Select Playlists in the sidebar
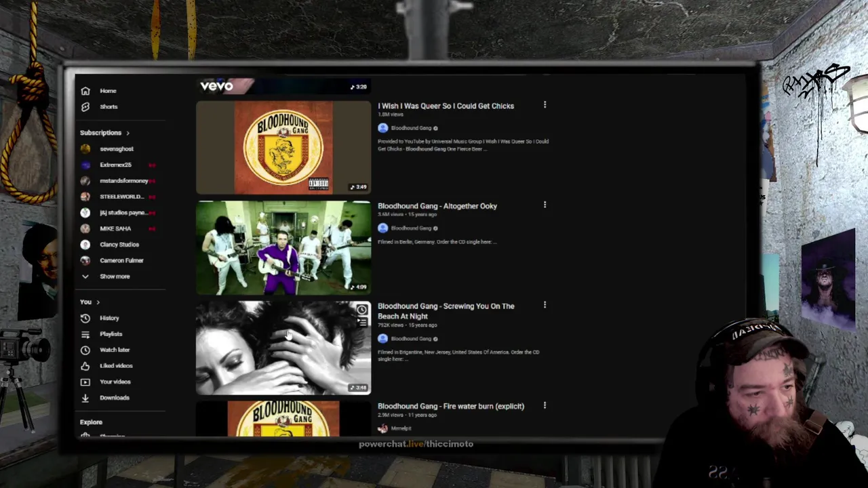Viewport: 868px width, 488px height. [x=111, y=334]
